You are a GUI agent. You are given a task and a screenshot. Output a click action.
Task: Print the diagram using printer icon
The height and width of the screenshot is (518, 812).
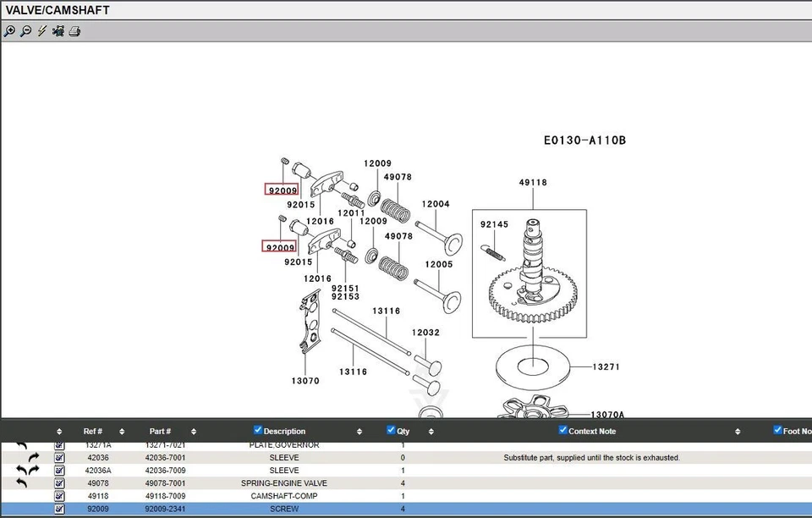pyautogui.click(x=74, y=31)
